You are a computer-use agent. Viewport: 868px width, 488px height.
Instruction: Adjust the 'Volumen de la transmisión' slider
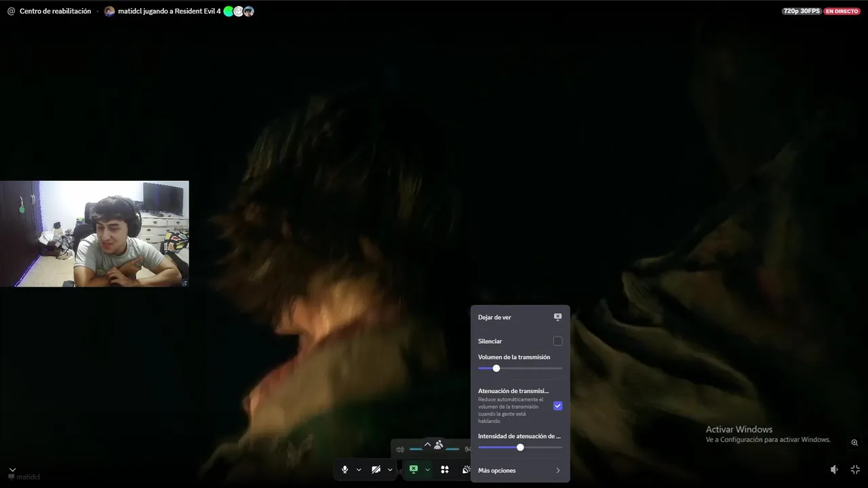[520, 368]
